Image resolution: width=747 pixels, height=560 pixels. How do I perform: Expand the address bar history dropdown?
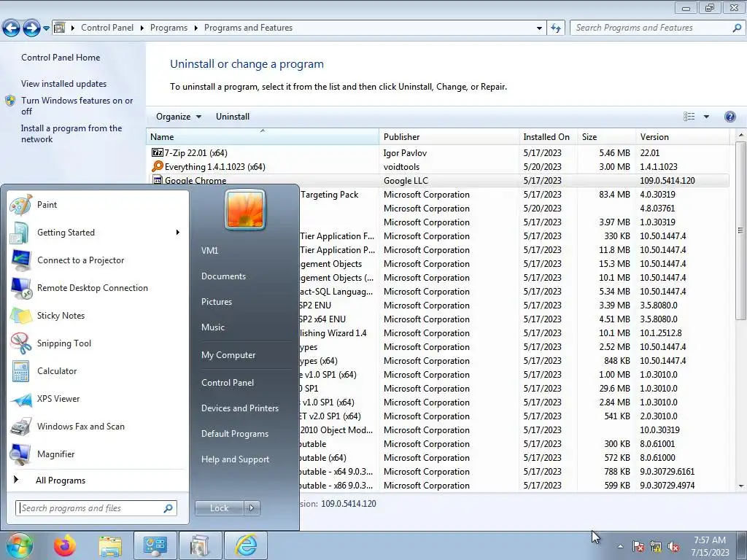[539, 28]
